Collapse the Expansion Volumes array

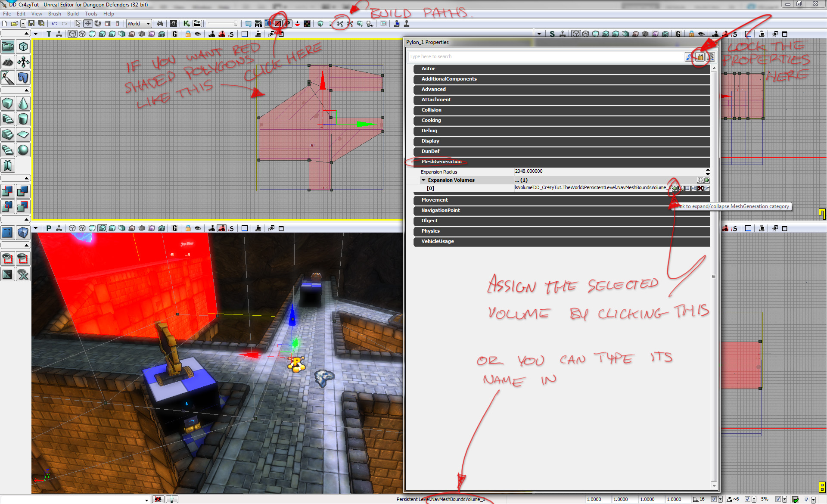click(x=423, y=180)
